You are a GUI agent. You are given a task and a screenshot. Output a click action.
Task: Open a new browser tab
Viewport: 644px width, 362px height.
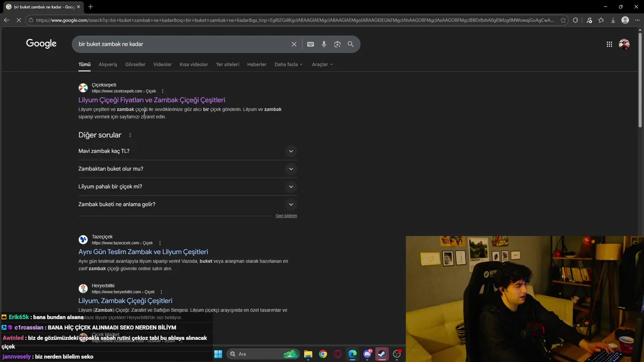(91, 7)
